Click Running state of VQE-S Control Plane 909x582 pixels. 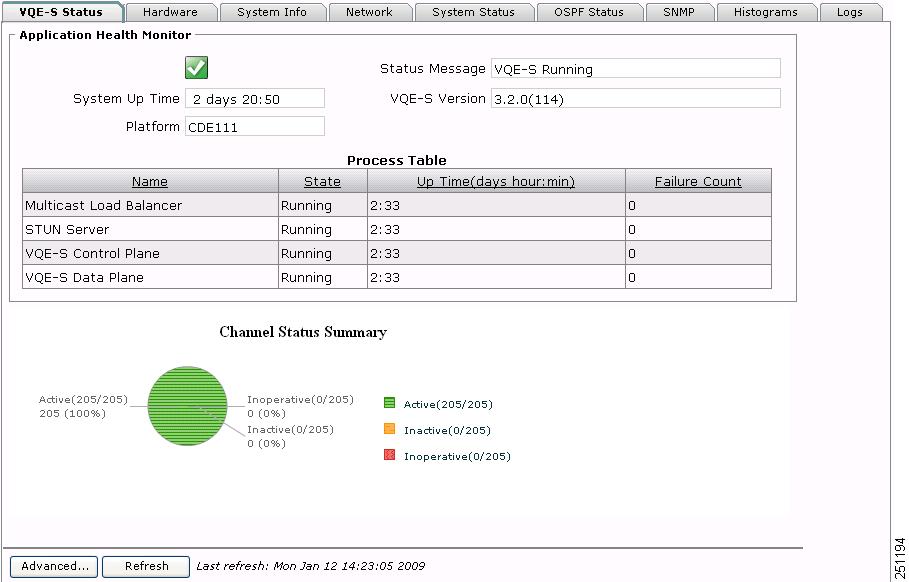coord(306,254)
